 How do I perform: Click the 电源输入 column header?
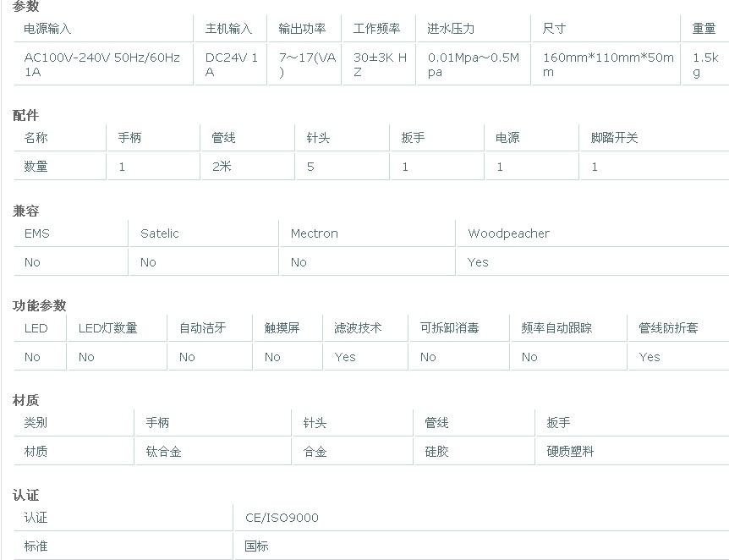click(x=47, y=29)
